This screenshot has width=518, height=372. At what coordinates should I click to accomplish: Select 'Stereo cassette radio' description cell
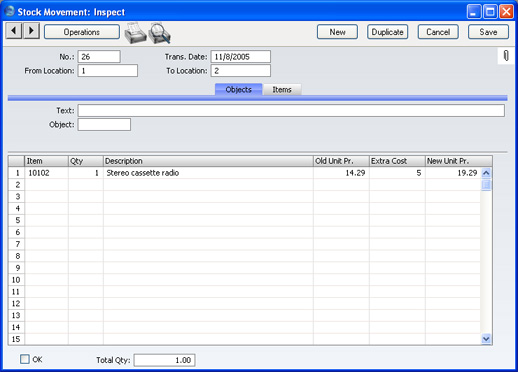coord(208,173)
